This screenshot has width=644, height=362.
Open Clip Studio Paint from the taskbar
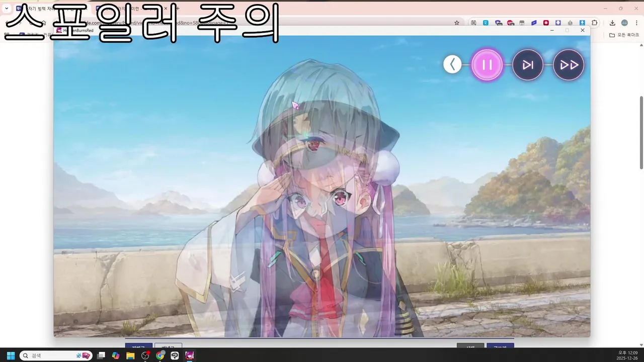[x=175, y=355]
